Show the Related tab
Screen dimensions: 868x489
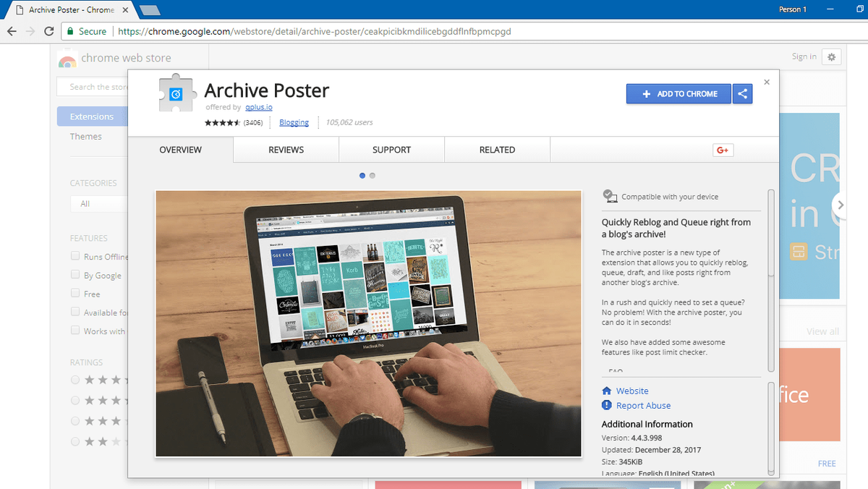(x=498, y=150)
